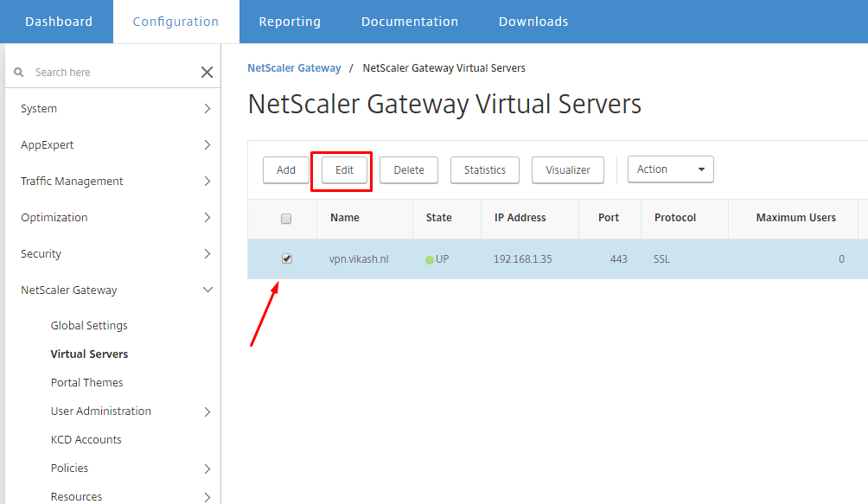
Task: Click the Edit button
Action: (344, 169)
